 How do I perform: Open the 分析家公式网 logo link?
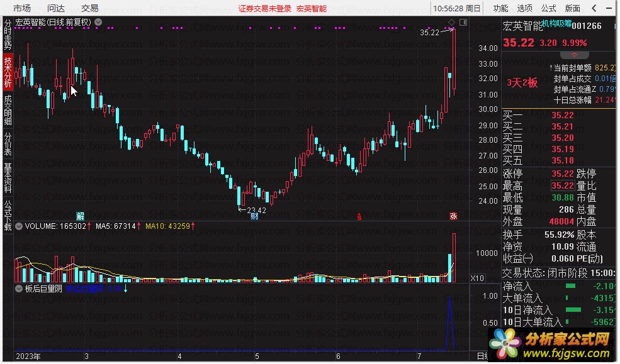coord(551,345)
